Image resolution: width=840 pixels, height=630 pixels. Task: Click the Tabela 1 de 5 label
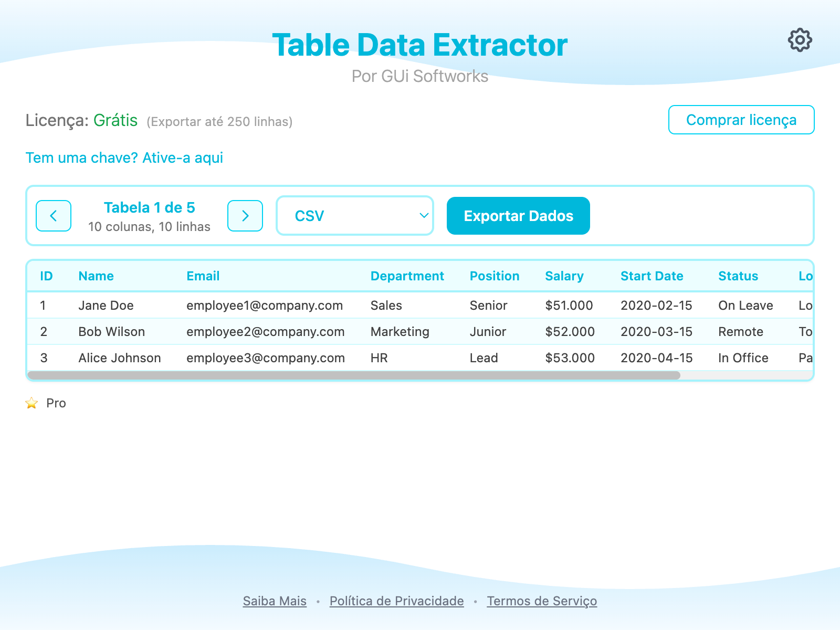click(x=149, y=207)
